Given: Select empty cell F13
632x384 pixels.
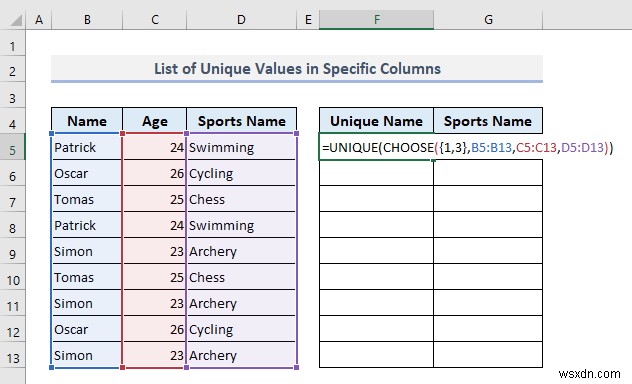Looking at the screenshot, I should pyautogui.click(x=376, y=355).
